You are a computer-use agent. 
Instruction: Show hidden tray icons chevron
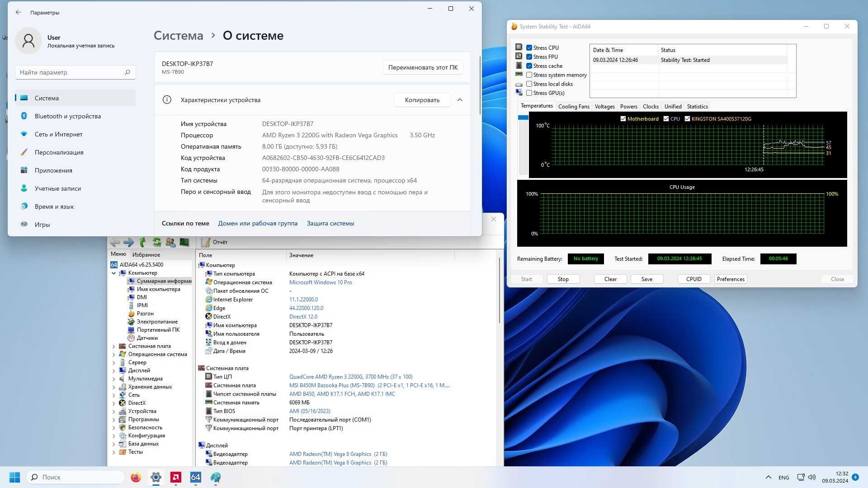pos(768,477)
